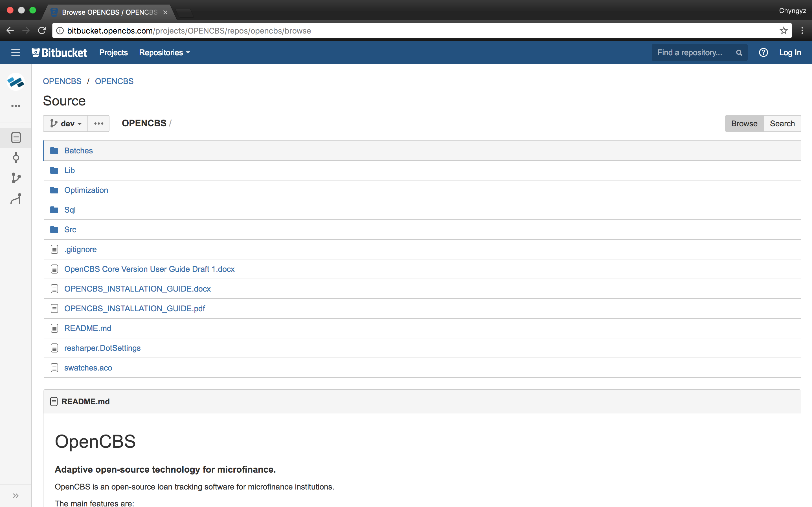Bookmark the page with the star icon
812x507 pixels.
[x=784, y=31]
